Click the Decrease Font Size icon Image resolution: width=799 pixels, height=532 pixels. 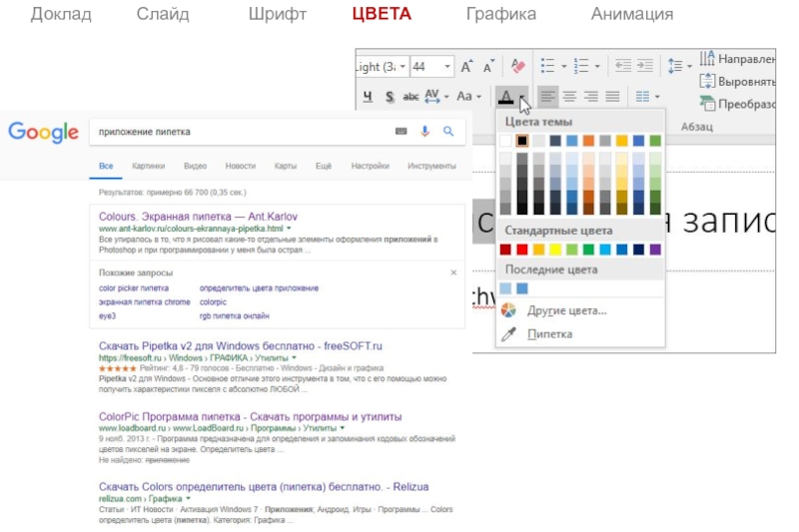point(488,67)
